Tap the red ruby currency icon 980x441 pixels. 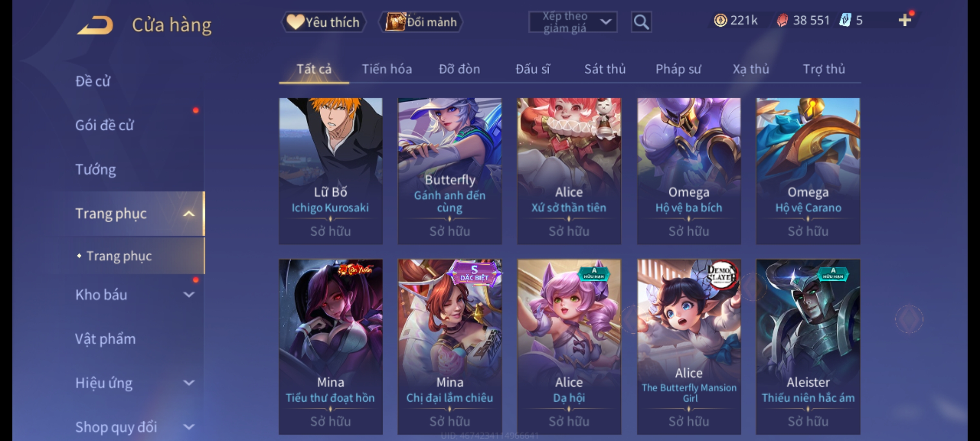point(782,20)
